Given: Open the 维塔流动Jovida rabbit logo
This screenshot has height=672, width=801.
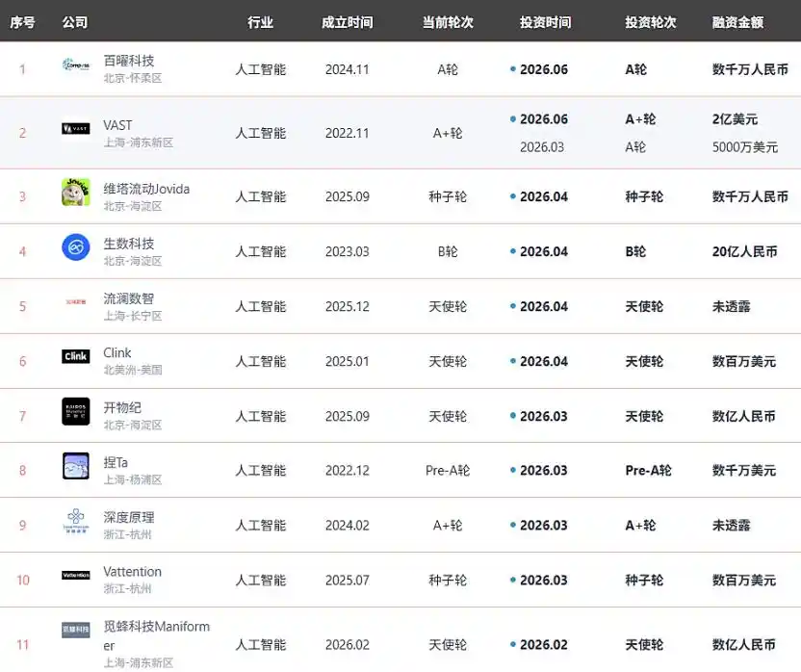Looking at the screenshot, I should 76,193.
